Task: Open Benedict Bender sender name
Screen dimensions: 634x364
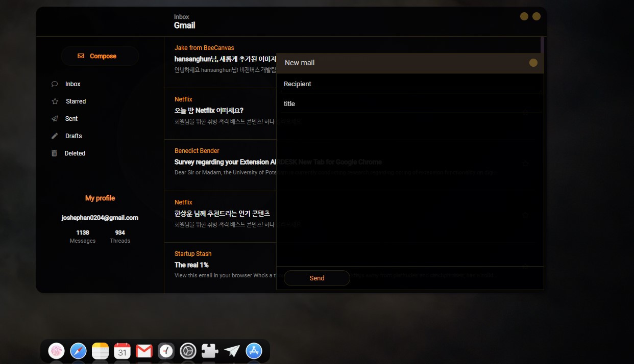Action: coord(197,151)
